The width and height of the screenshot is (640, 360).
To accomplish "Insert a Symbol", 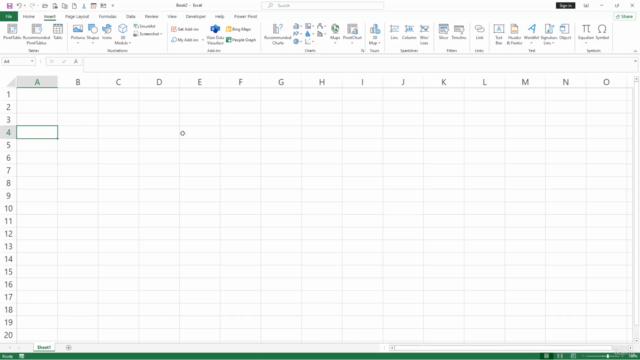I will click(x=602, y=32).
